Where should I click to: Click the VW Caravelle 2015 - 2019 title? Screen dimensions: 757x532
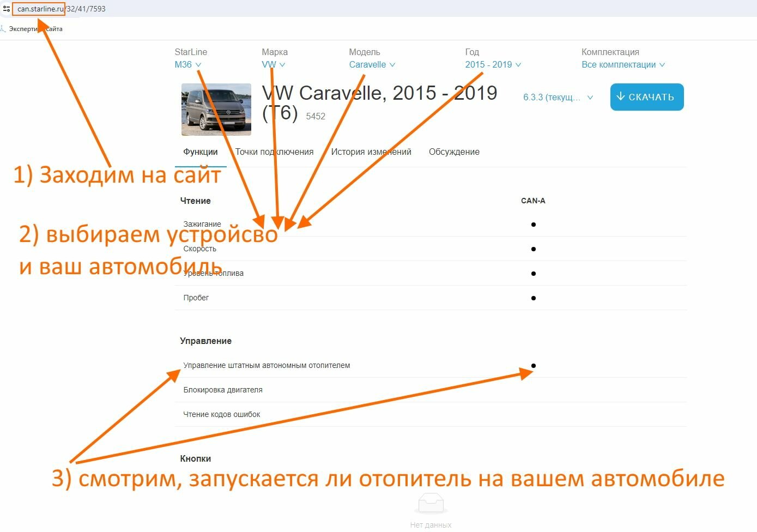(x=379, y=103)
